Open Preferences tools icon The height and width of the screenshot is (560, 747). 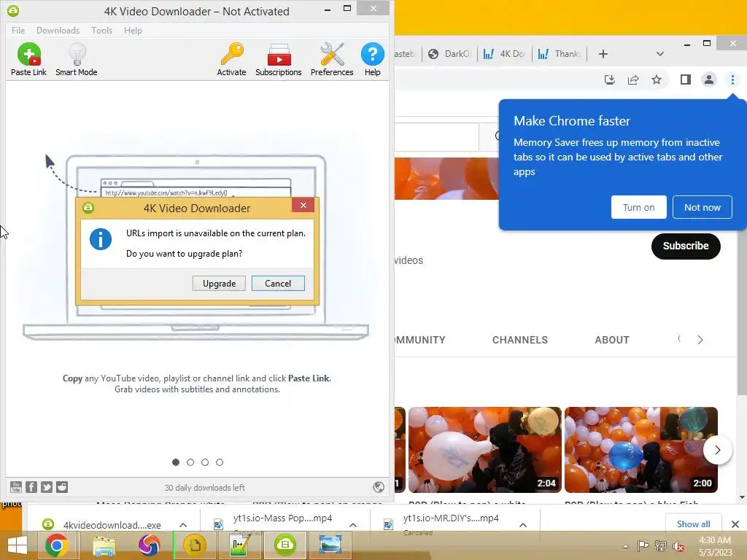pos(332,59)
